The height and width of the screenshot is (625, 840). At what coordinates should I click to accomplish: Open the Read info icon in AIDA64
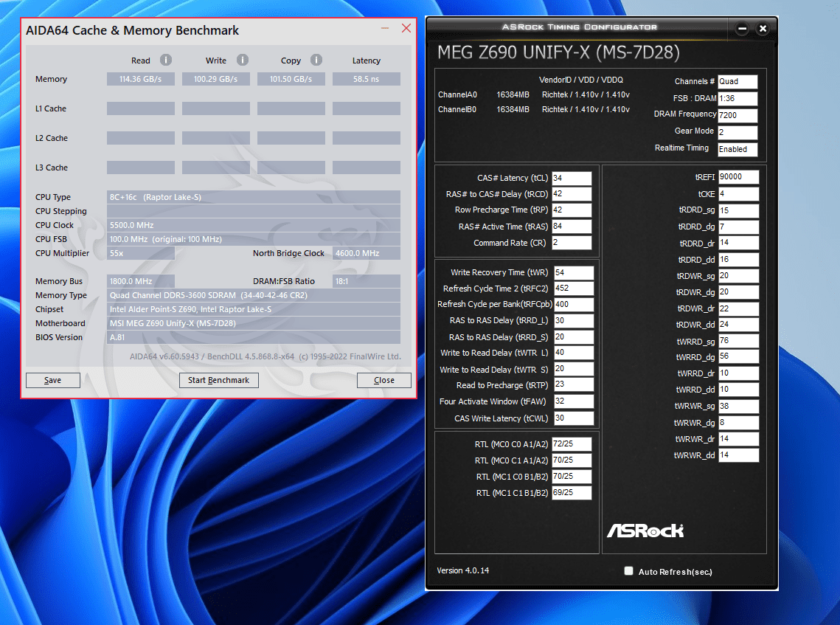pos(166,60)
